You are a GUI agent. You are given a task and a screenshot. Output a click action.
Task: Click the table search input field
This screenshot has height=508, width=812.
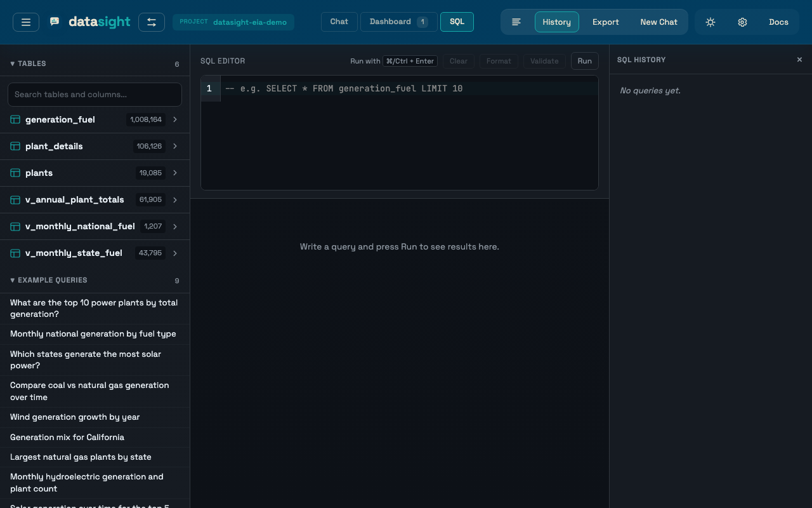pyautogui.click(x=94, y=94)
